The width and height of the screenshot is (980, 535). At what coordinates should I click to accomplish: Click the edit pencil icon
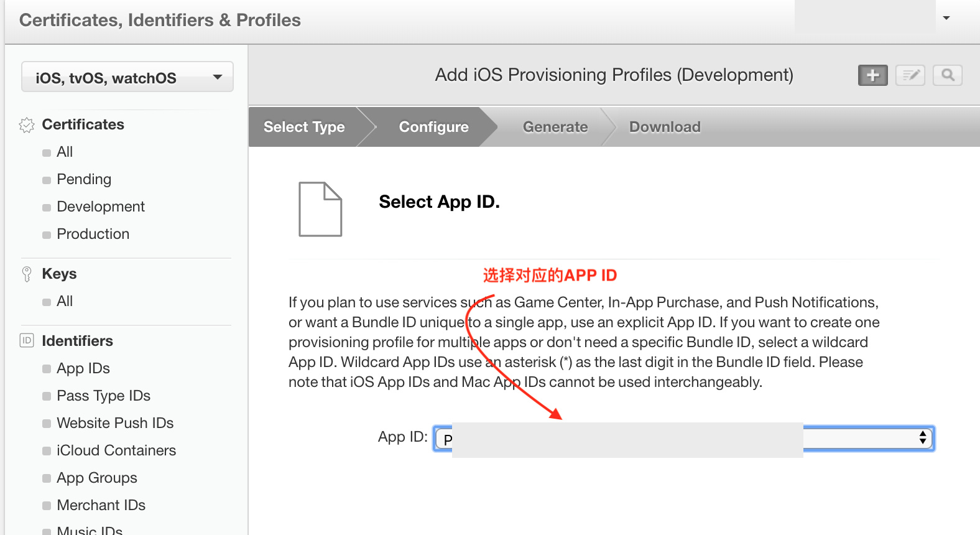[x=910, y=75]
